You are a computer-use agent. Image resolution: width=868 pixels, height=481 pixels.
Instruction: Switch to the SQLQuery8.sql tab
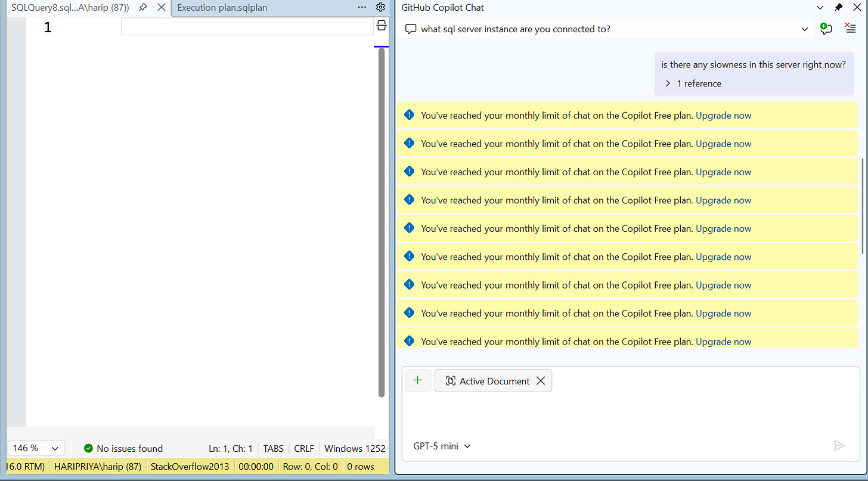[x=70, y=8]
